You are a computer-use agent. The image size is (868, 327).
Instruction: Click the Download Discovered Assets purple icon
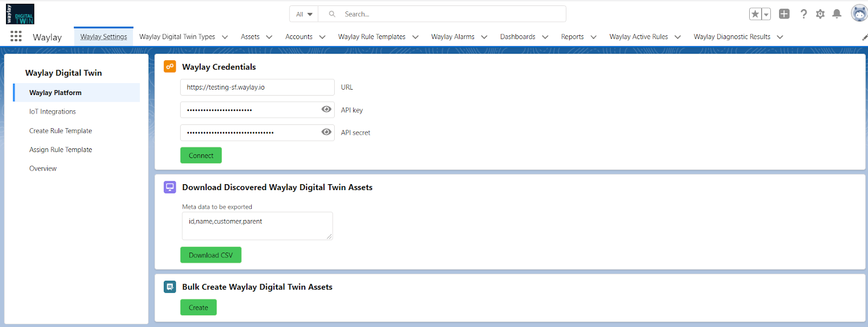click(x=170, y=187)
